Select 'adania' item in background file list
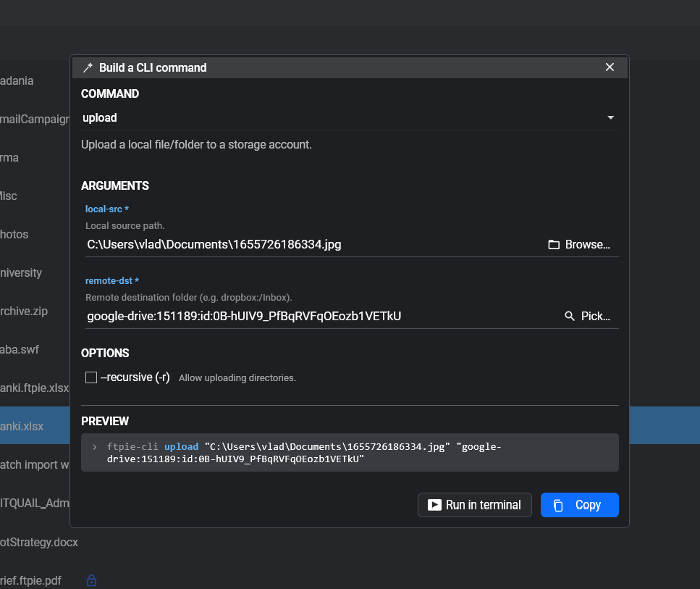700x589 pixels. coord(17,81)
